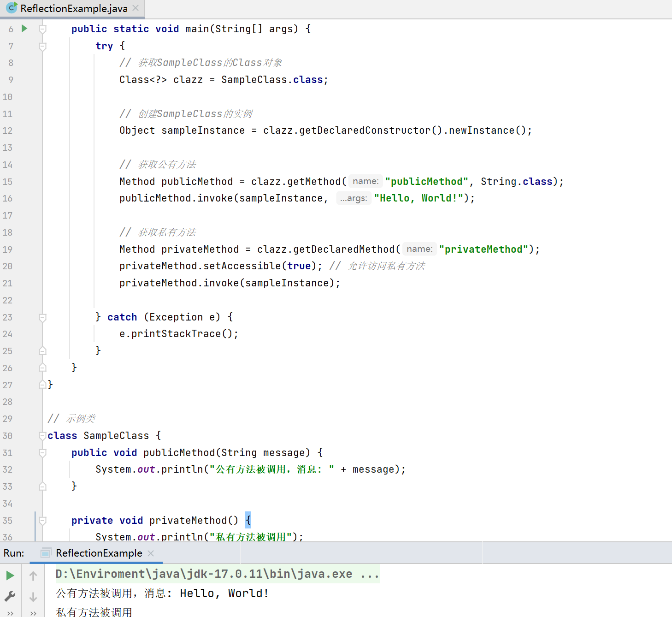
Task: Click fold end marker at line 25
Action: point(42,351)
